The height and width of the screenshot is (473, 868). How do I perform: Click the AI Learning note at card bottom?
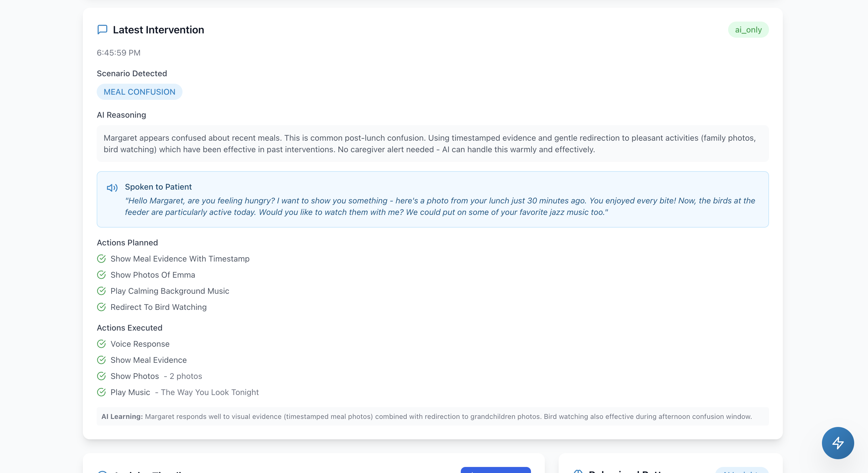point(433,416)
